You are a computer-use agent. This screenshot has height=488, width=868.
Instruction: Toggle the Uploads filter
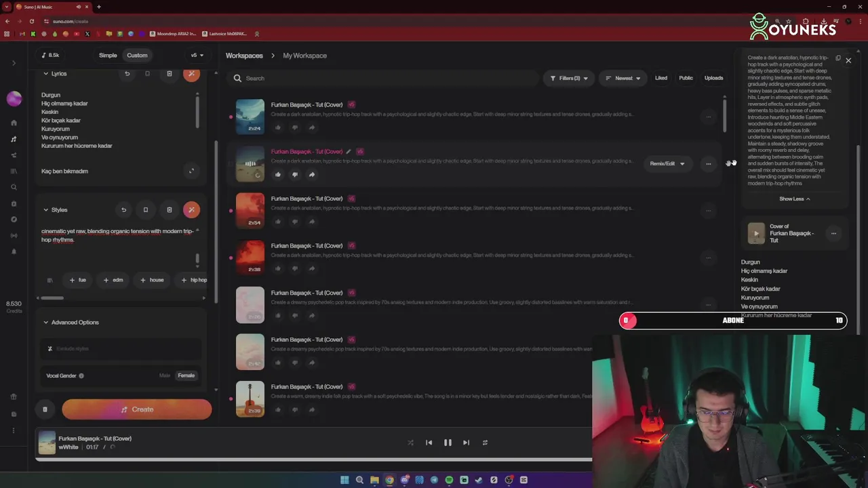713,78
